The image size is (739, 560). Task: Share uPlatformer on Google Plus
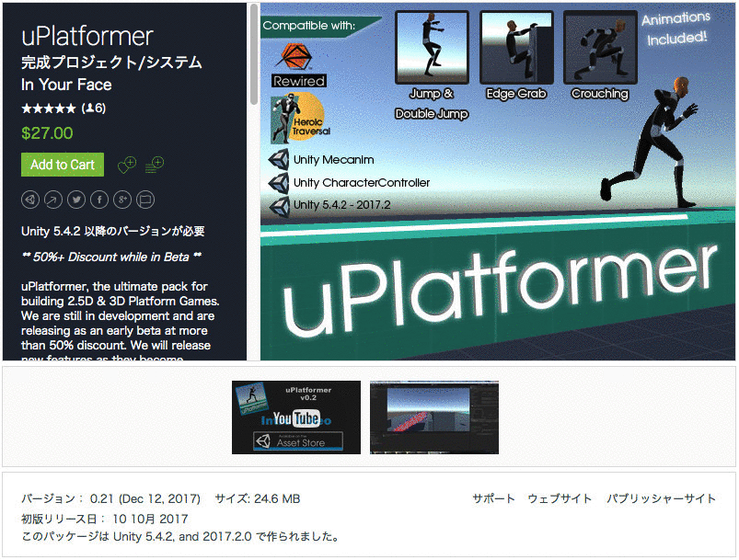tap(122, 200)
